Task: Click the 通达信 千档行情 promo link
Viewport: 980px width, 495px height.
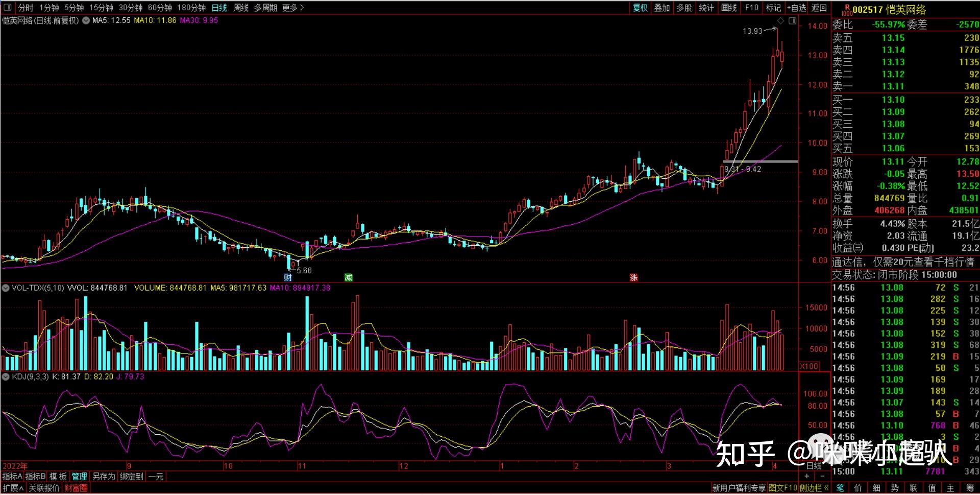Action: (903, 262)
